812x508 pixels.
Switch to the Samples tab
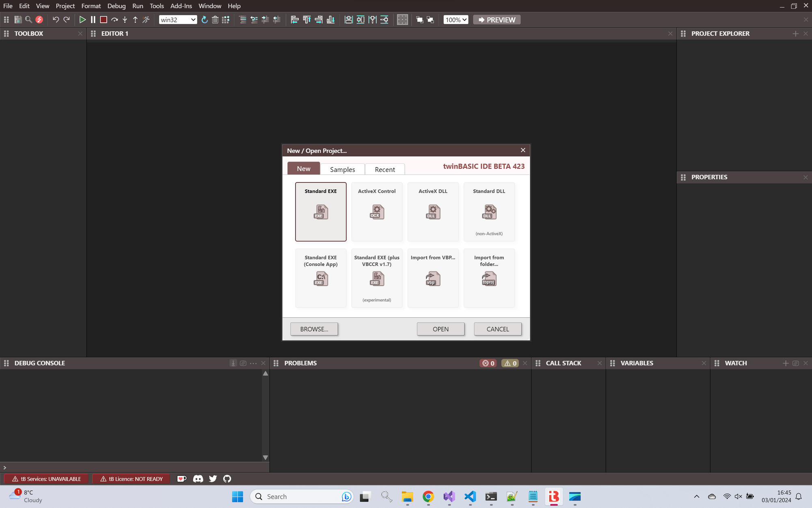pyautogui.click(x=342, y=169)
